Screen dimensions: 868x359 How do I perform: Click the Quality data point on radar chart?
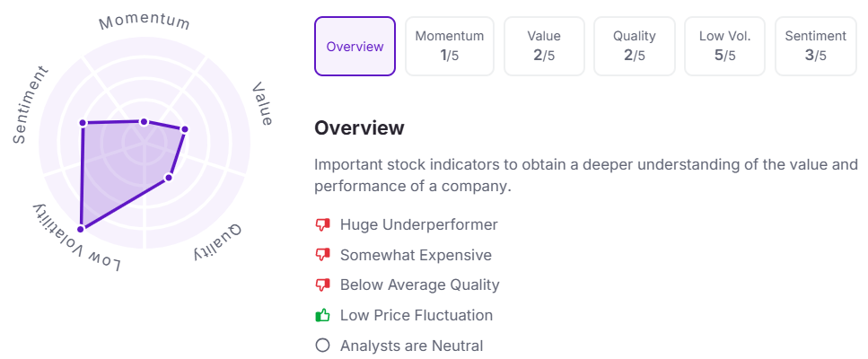pyautogui.click(x=169, y=178)
